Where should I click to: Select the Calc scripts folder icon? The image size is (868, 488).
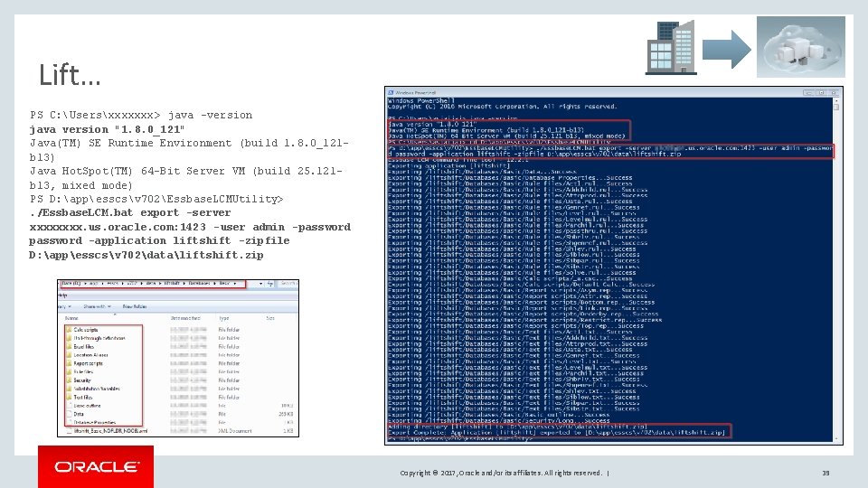coord(70,330)
